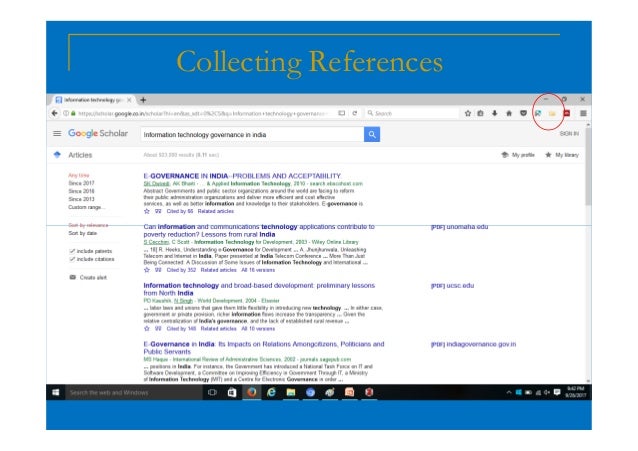Reload the page with the refresh icon
638x451 pixels.
(x=355, y=113)
